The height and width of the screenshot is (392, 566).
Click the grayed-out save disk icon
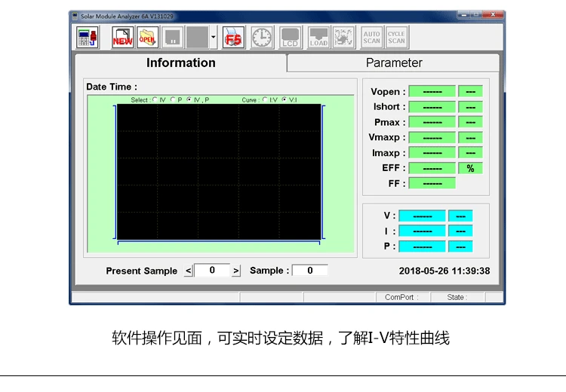pos(172,38)
